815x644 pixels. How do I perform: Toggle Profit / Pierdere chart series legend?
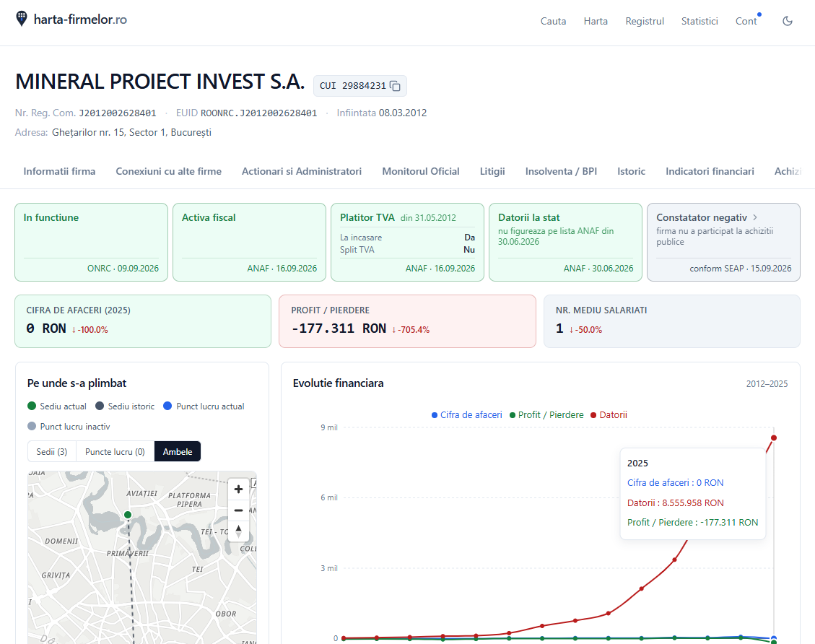(x=546, y=415)
